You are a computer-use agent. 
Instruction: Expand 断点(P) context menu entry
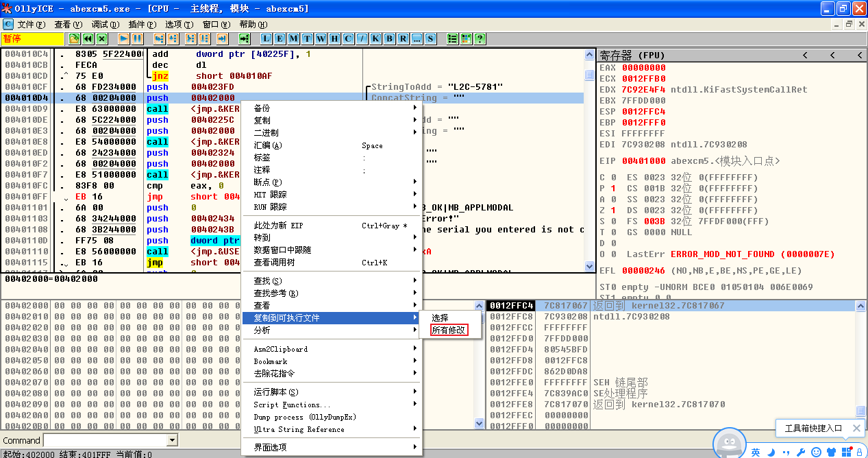click(x=332, y=182)
